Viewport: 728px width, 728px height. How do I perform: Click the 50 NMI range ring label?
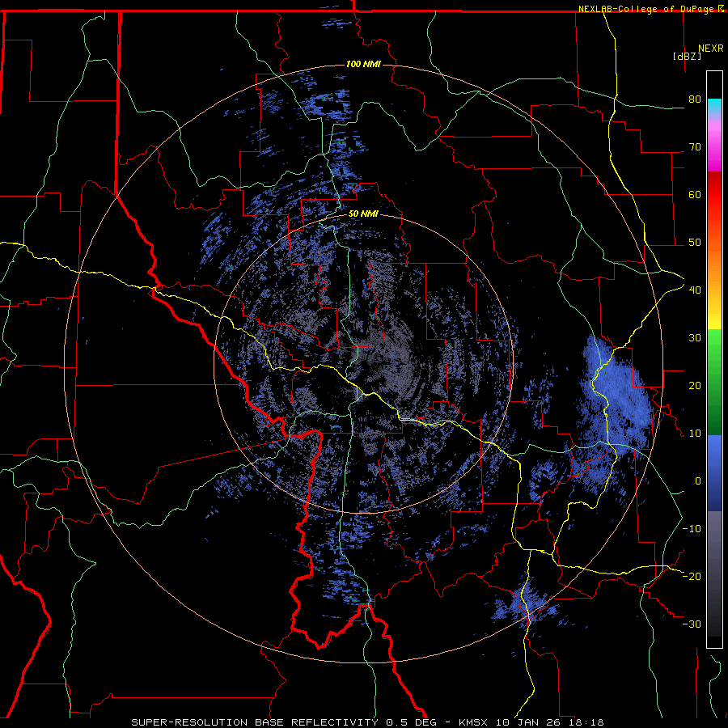(x=363, y=214)
